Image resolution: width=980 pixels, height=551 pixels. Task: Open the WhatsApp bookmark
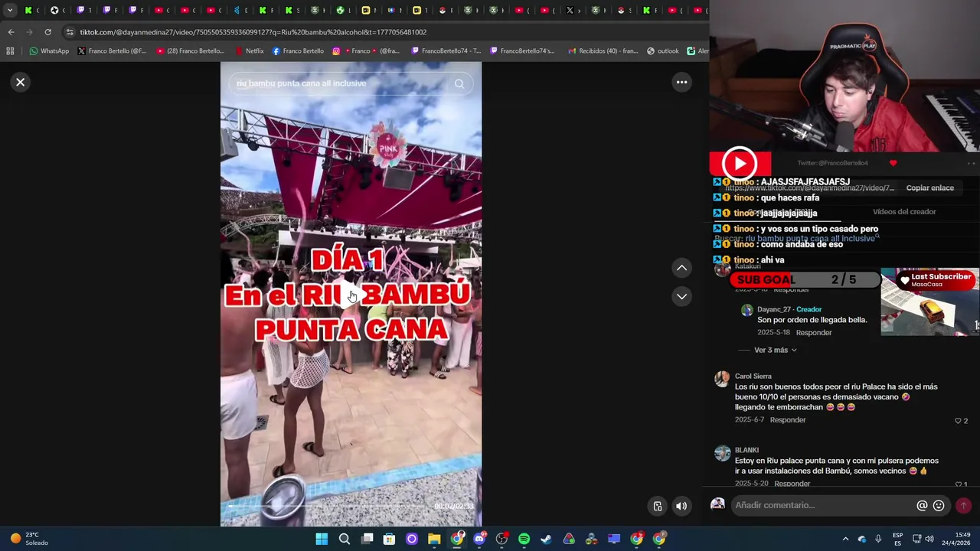49,51
